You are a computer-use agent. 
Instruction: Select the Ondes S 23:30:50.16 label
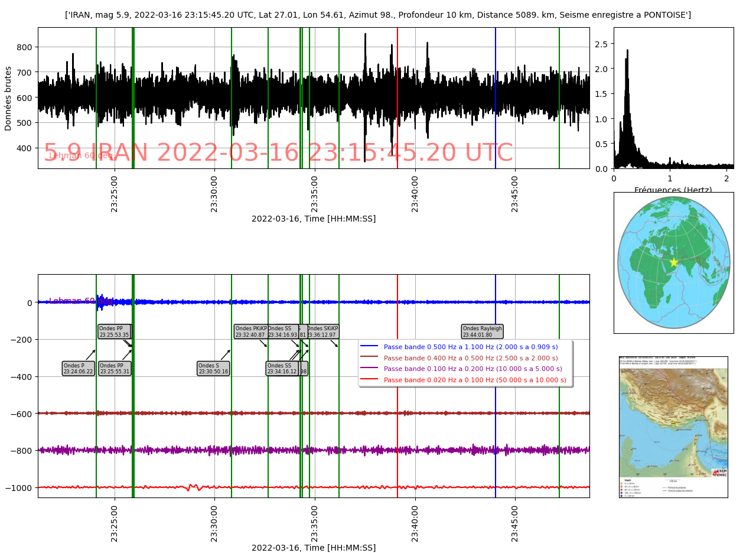pos(213,369)
